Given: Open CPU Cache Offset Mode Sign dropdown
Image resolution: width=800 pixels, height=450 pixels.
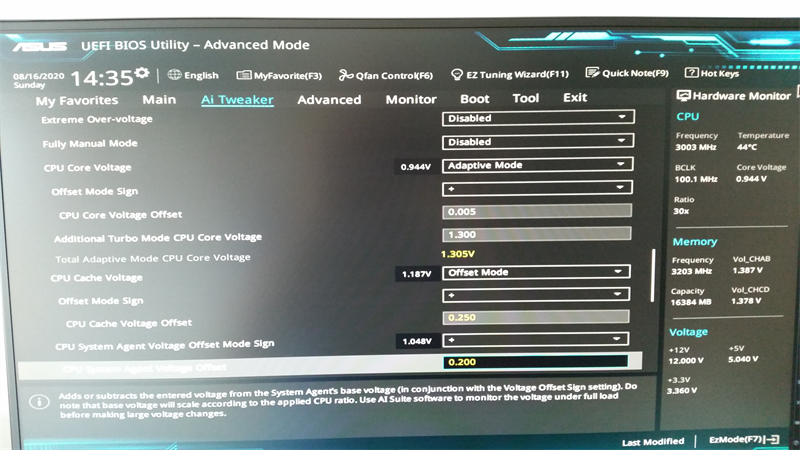Looking at the screenshot, I should coord(536,294).
